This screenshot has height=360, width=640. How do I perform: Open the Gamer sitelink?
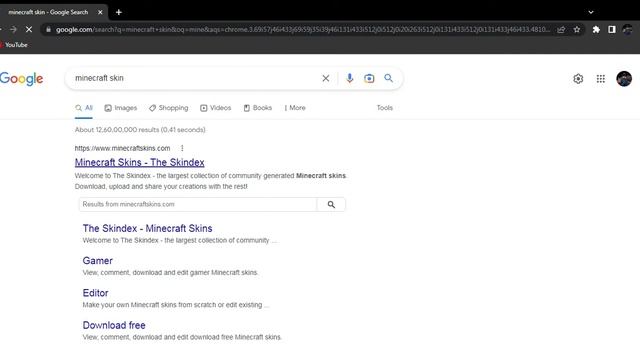[x=98, y=260]
